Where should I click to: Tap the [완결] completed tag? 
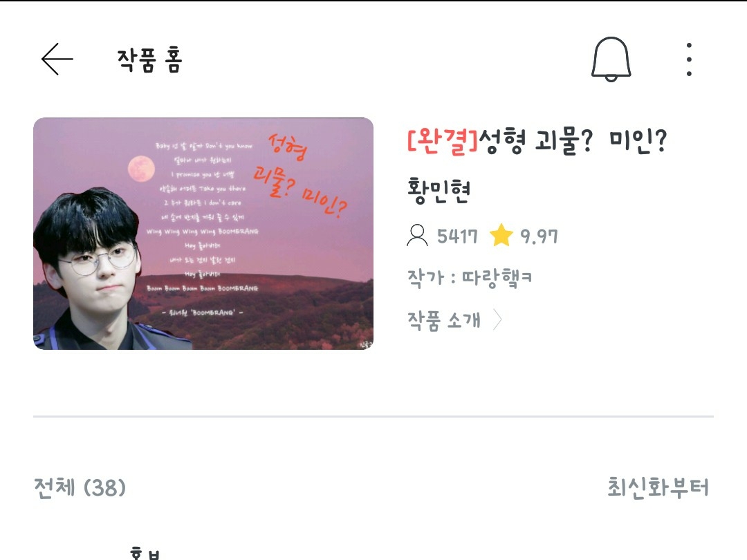(x=443, y=142)
